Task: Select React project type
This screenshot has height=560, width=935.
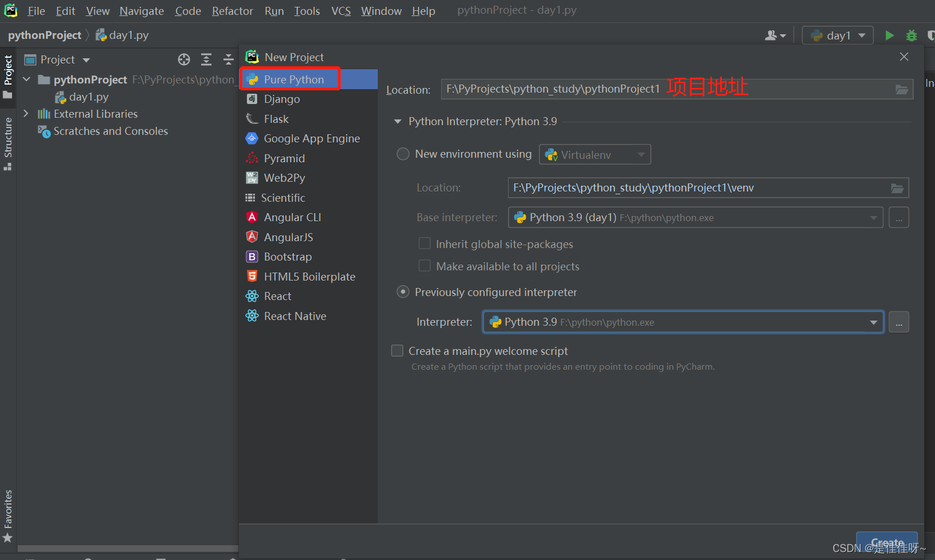Action: pos(309,296)
